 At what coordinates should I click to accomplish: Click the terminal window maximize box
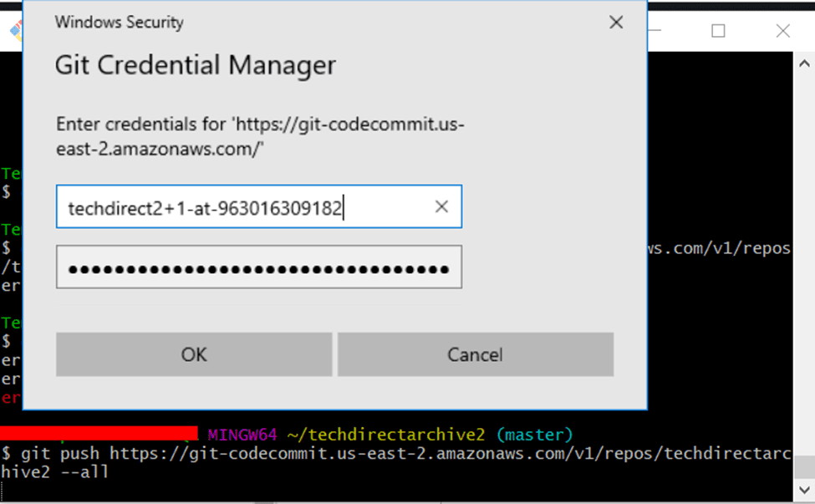point(717,31)
